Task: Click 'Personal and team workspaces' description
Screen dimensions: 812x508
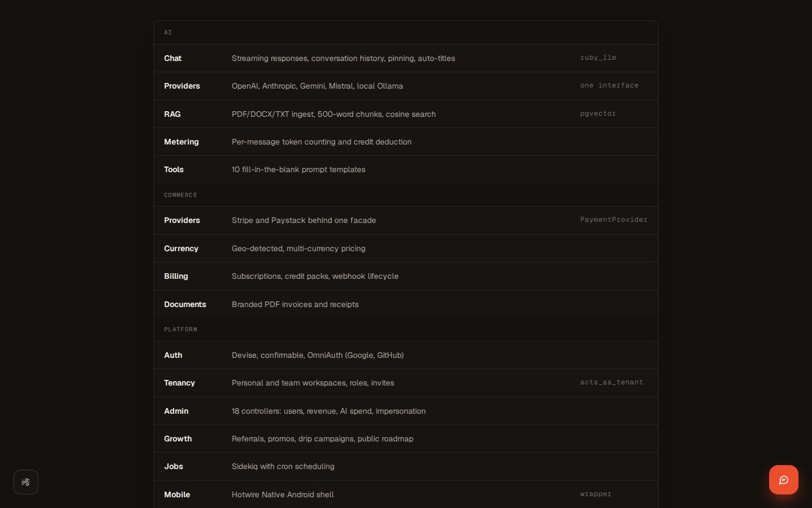Action: click(x=312, y=383)
